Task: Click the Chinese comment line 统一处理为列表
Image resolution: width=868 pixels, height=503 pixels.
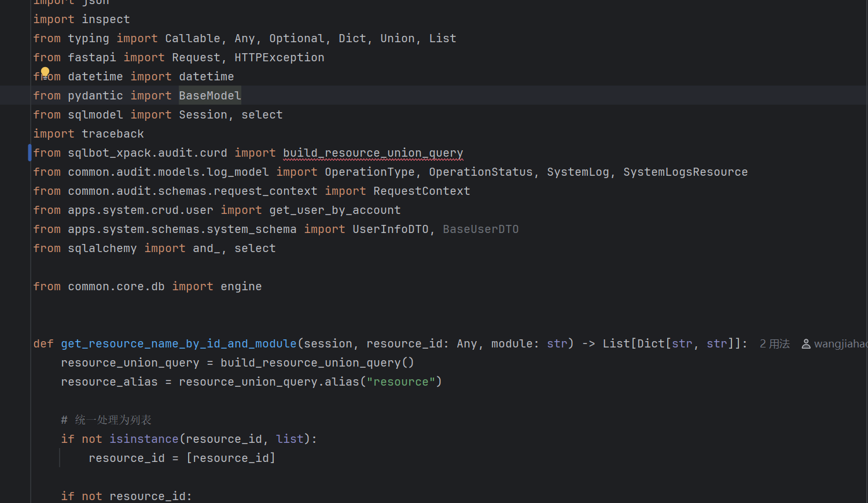Action: coord(113,420)
